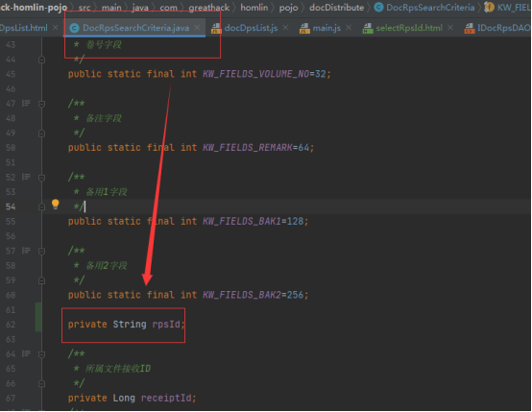Click the HTML file icon on selectRpsId.html tab
This screenshot has width=532, height=412.
point(368,28)
